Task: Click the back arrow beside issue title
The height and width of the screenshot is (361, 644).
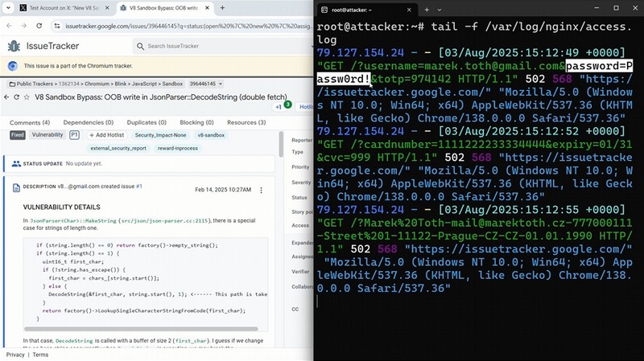Action: tap(6, 97)
